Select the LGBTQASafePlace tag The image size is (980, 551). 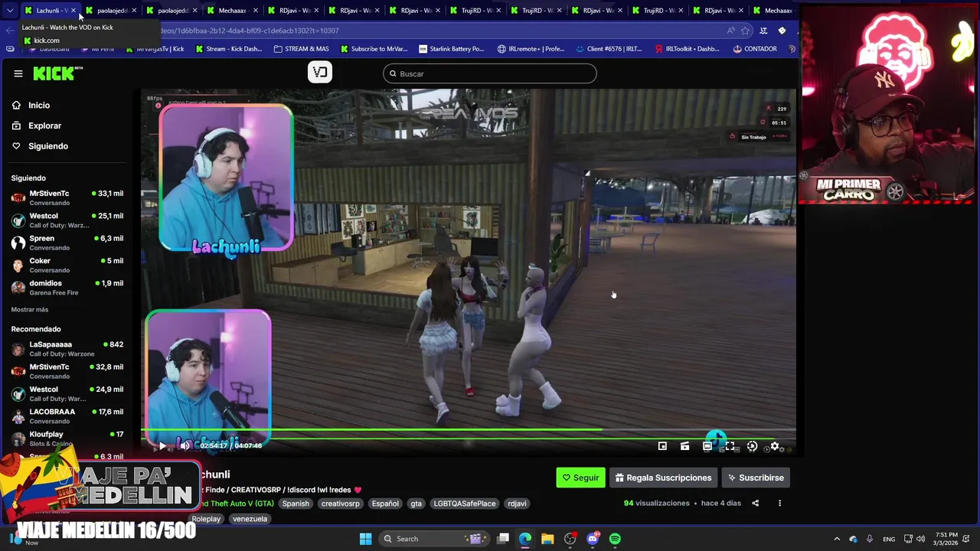pos(465,504)
